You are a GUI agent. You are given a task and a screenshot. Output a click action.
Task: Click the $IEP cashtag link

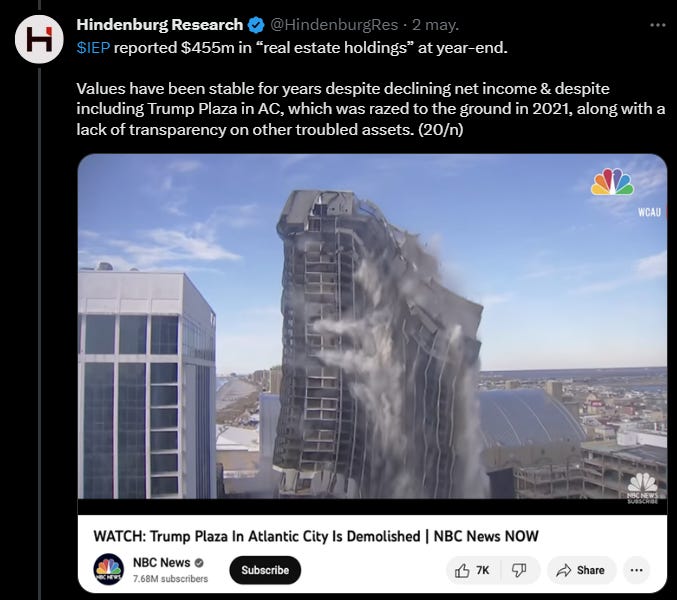pyautogui.click(x=93, y=47)
